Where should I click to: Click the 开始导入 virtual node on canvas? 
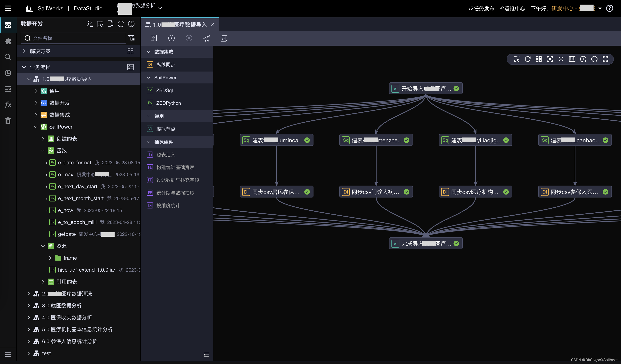tap(425, 88)
